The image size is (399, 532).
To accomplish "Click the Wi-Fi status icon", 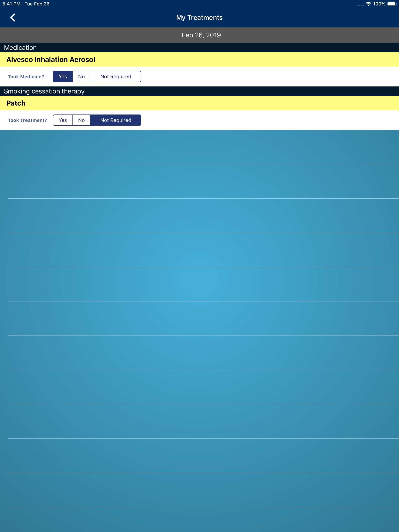I will coord(368,4).
